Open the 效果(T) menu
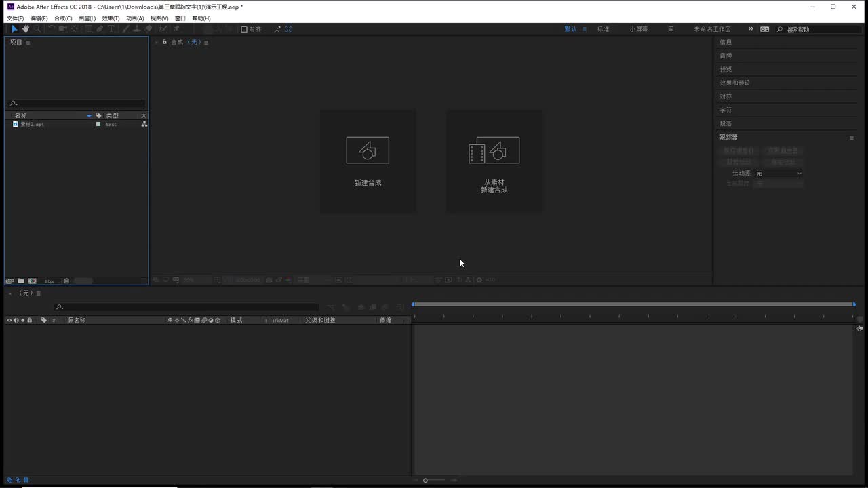Viewport: 868px width, 488px height. [111, 18]
